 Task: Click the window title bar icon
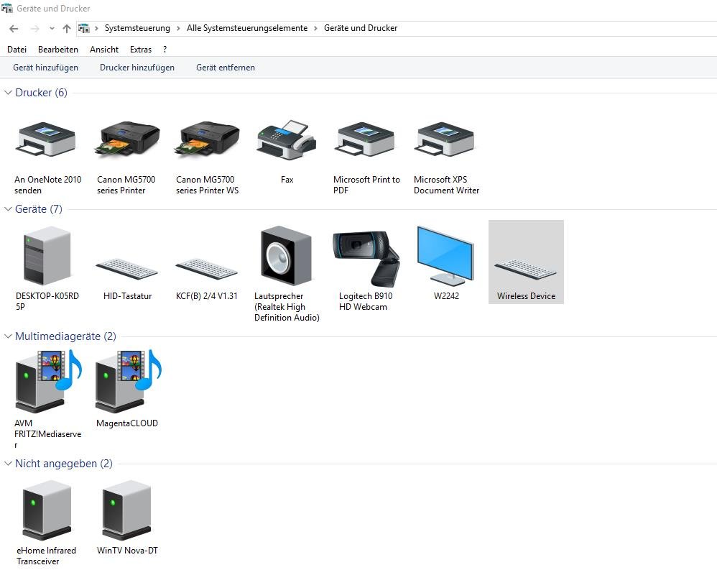7,8
